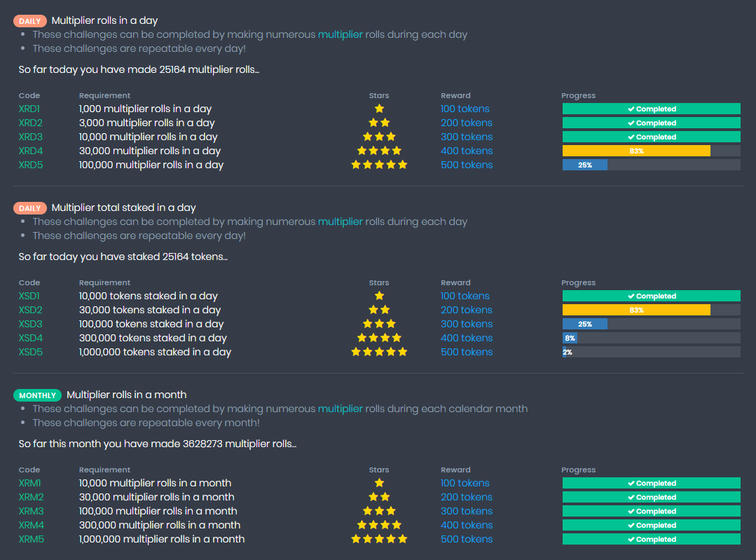Click the green MONTHLY badge
Image resolution: width=756 pixels, height=560 pixels.
[x=38, y=395]
